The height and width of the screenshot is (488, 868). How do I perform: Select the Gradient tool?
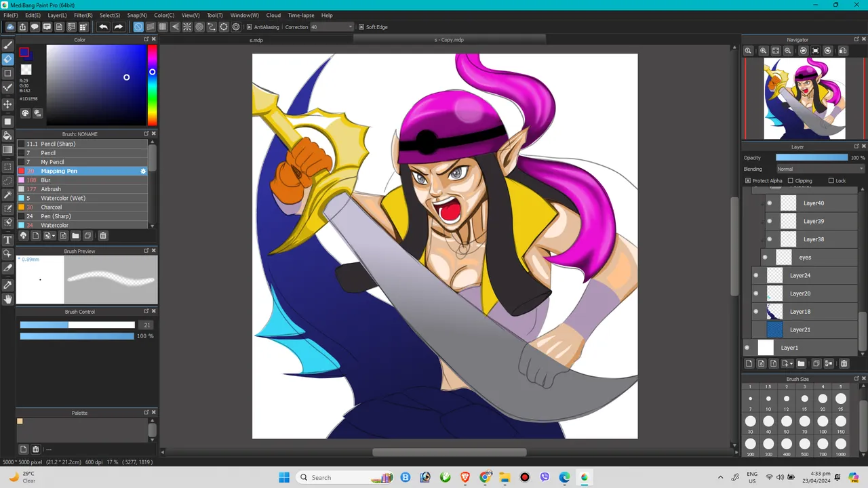tap(8, 150)
